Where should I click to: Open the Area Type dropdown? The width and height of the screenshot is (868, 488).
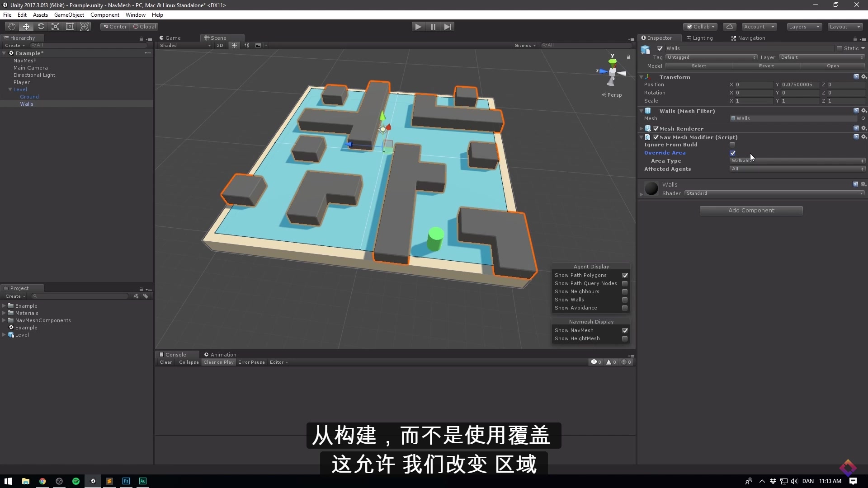797,161
